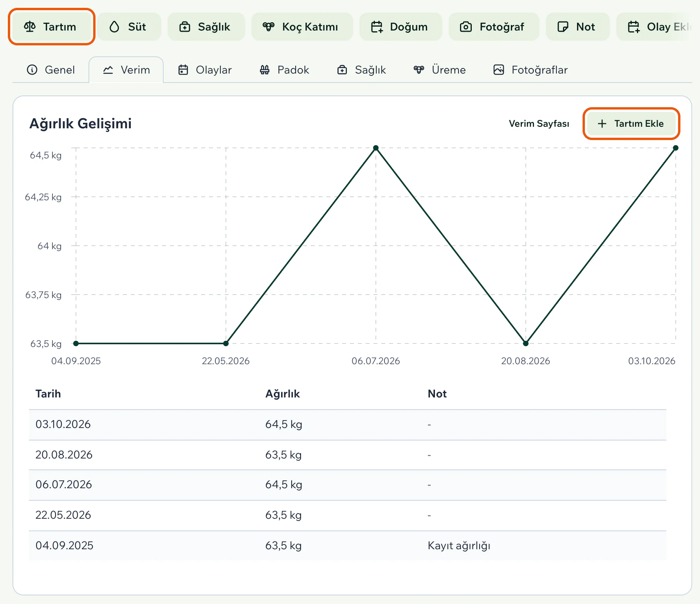Click the ram head icon on Koç Katımı

click(x=269, y=27)
